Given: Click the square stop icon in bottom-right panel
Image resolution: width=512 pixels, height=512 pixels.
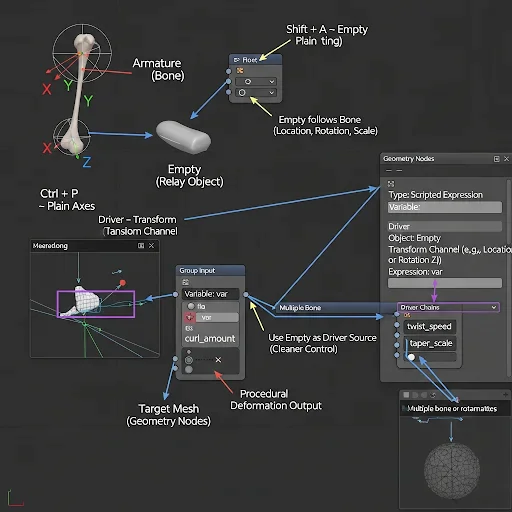Looking at the screenshot, I should pyautogui.click(x=406, y=395).
